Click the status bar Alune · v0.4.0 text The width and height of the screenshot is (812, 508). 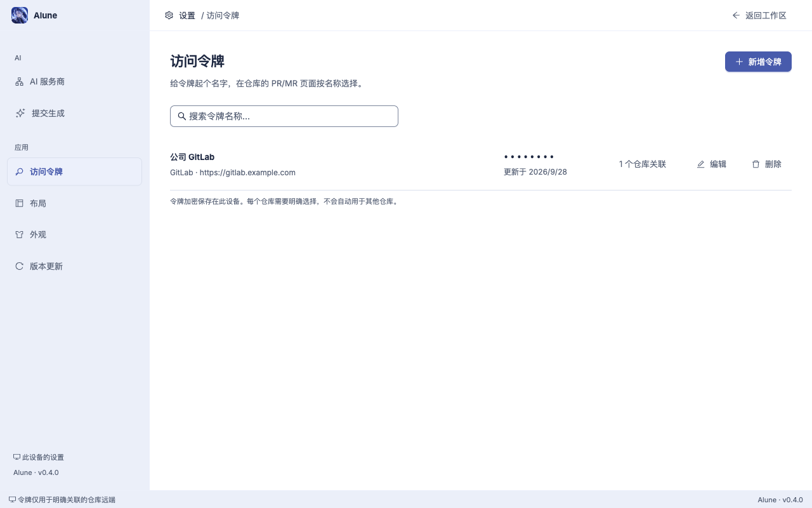pos(780,500)
